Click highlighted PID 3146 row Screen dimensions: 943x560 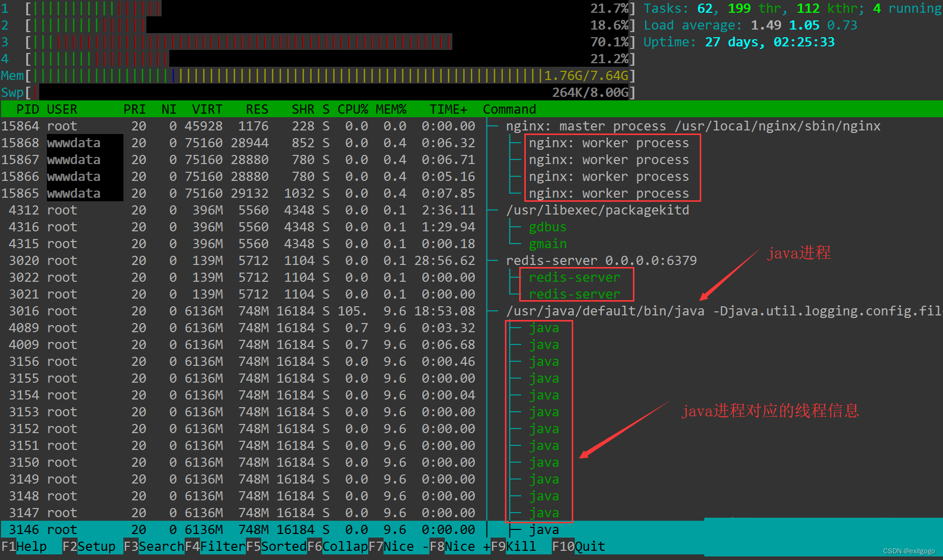(471, 529)
